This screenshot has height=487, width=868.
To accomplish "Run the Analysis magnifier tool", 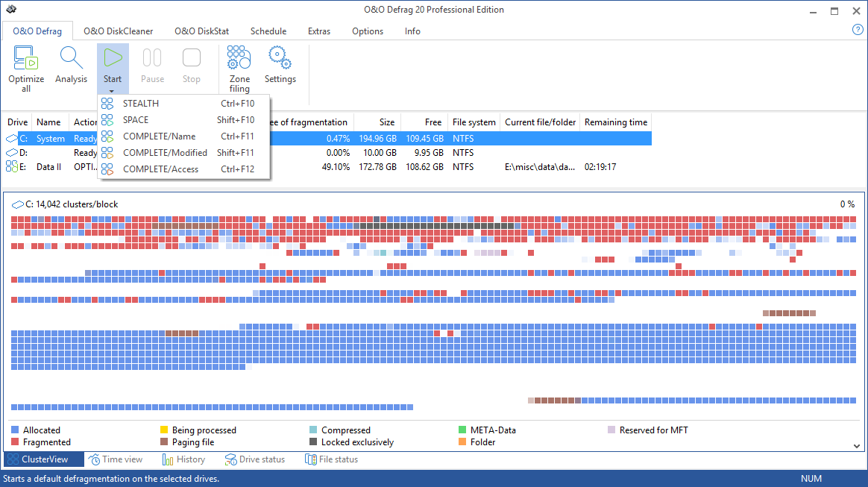I will tap(71, 58).
